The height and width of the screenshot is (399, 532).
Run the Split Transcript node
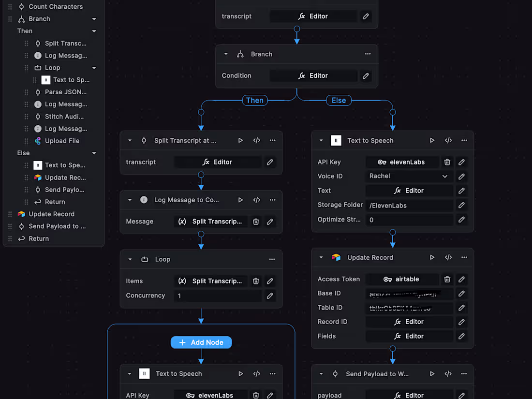(x=240, y=140)
